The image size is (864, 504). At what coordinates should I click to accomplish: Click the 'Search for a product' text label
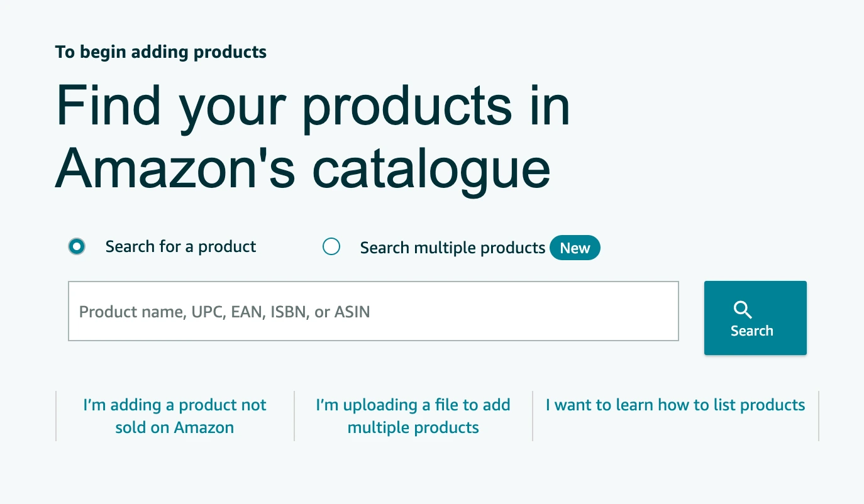pos(180,246)
